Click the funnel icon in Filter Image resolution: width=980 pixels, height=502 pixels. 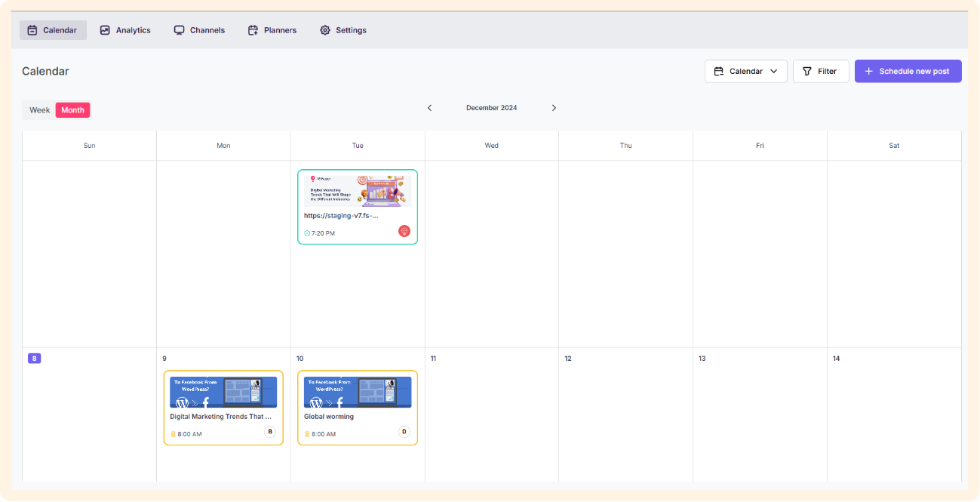(807, 71)
